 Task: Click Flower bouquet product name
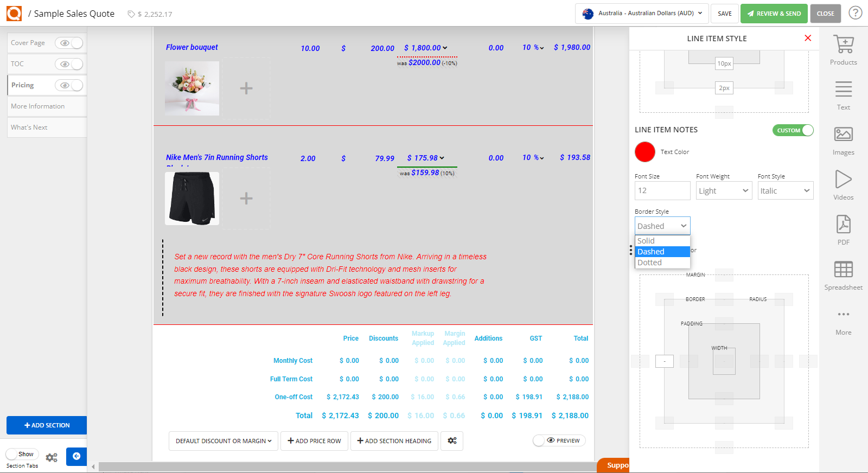click(x=192, y=47)
